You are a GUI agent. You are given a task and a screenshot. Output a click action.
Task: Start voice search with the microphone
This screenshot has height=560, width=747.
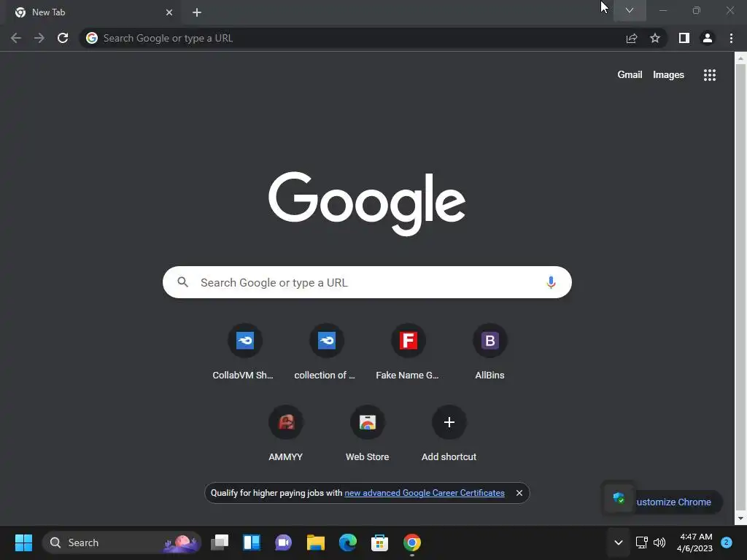click(551, 282)
